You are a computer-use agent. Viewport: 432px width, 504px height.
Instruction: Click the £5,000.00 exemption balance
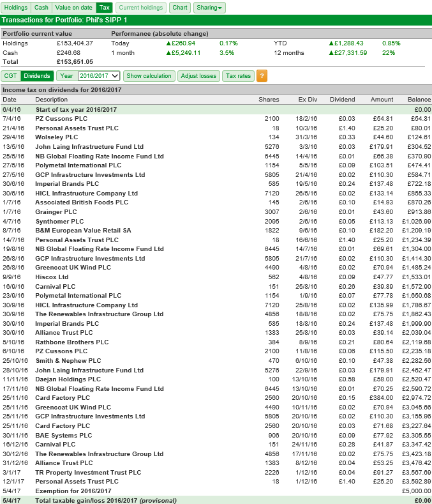click(417, 491)
